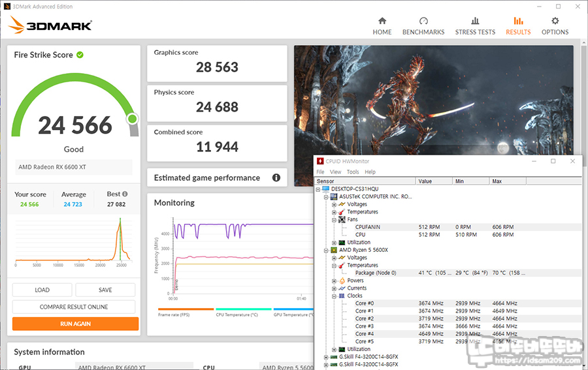The image size is (588, 370).
Task: Expand motherboard Temperatures node
Action: pyautogui.click(x=334, y=212)
